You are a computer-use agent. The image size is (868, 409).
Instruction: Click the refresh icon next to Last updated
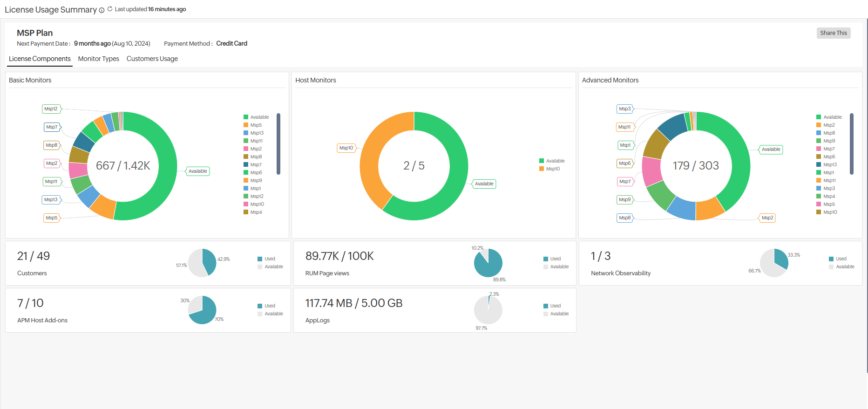(110, 9)
